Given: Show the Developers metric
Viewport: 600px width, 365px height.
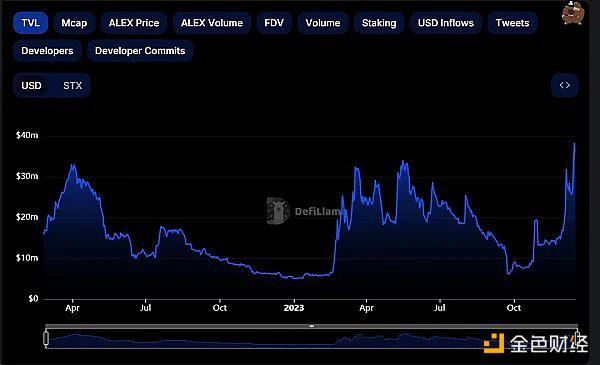Looking at the screenshot, I should tap(47, 51).
